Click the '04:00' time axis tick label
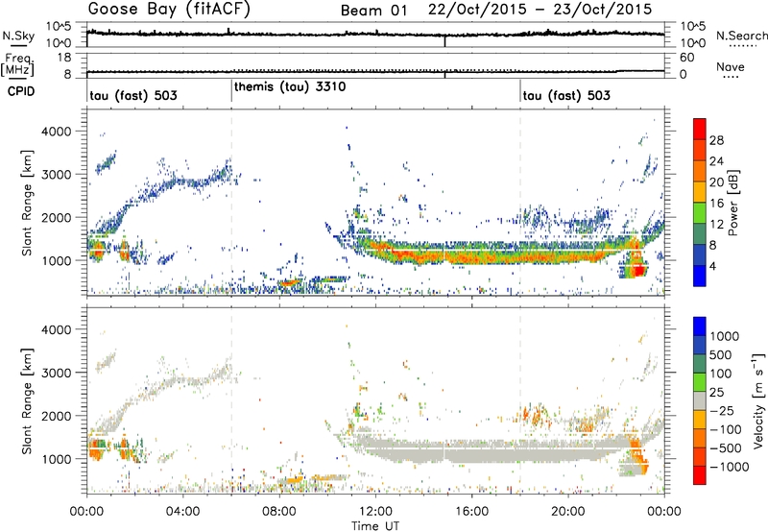The height and width of the screenshot is (532, 768). (x=182, y=511)
